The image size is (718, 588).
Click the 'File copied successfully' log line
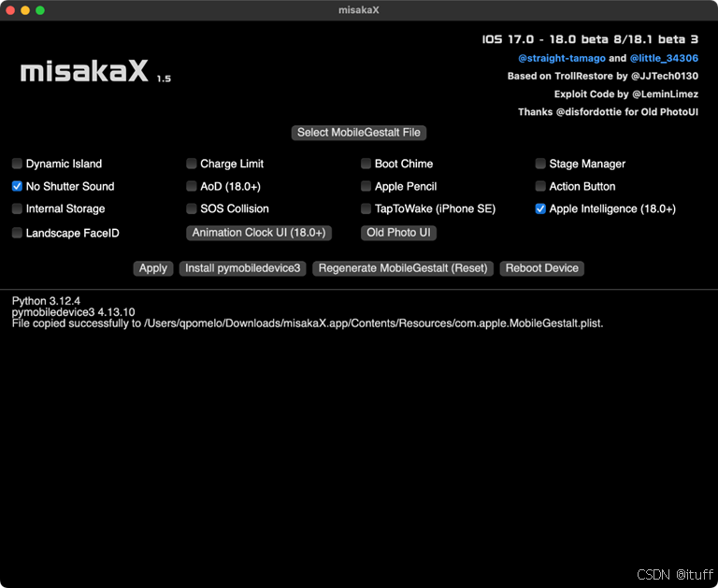[x=308, y=323]
